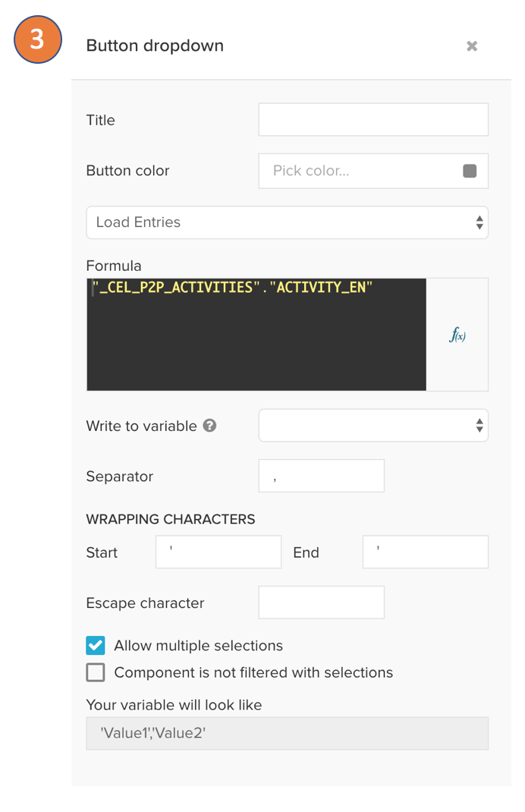Expand the Load Entries dropdown
Viewport: 525px width, 812px height.
[287, 222]
